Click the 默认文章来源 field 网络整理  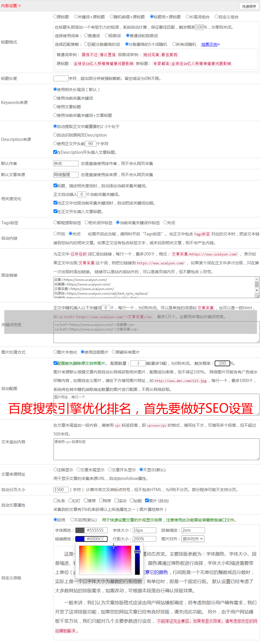tap(66, 175)
